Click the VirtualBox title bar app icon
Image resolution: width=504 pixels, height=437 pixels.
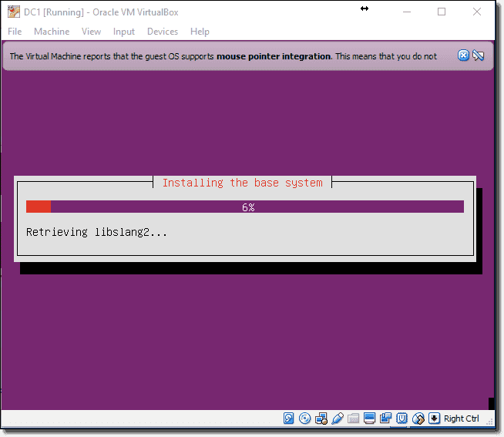click(x=14, y=12)
